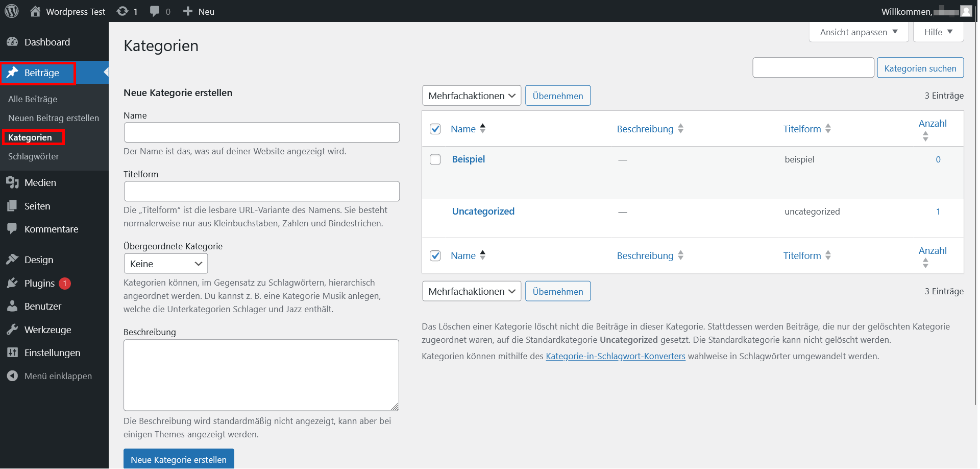
Task: Open the bottom Mehrfachaktionen dropdown
Action: (472, 291)
